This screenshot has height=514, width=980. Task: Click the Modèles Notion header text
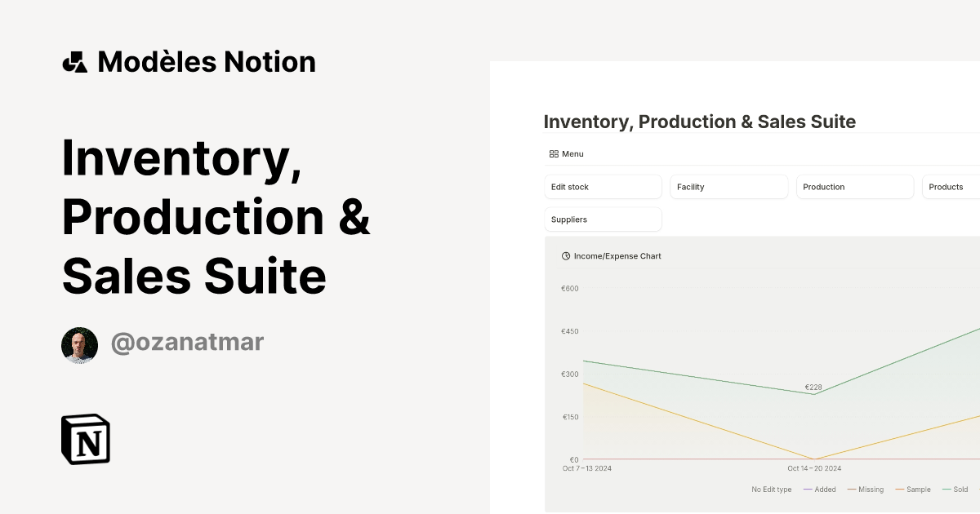(x=206, y=61)
